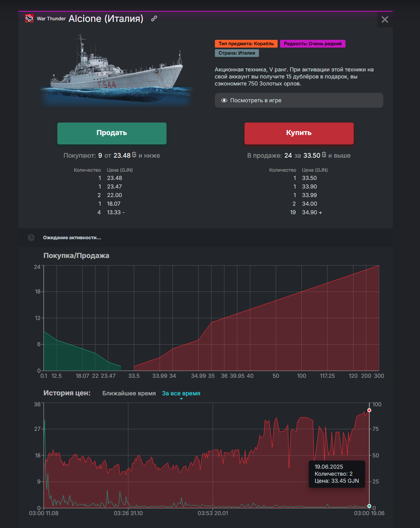
Task: Click the green quantity marker on history chart
Action: 369,506
